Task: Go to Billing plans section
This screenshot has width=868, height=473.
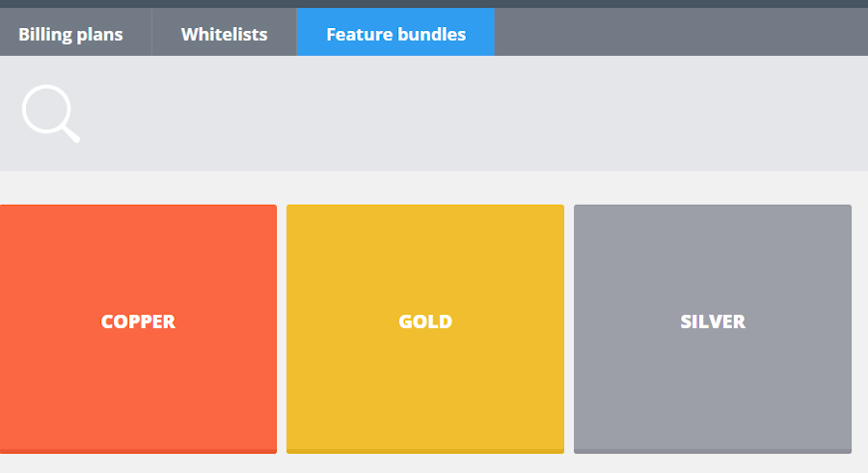Action: (71, 35)
